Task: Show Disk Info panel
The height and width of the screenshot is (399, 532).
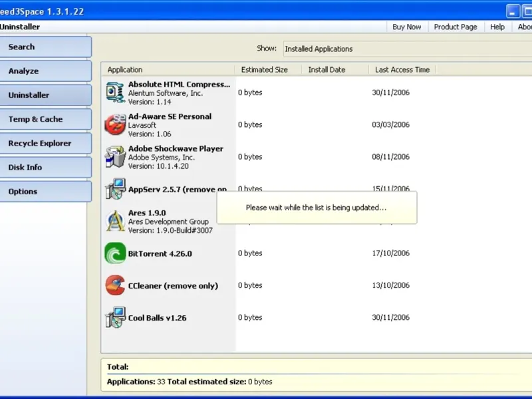Action: click(45, 168)
